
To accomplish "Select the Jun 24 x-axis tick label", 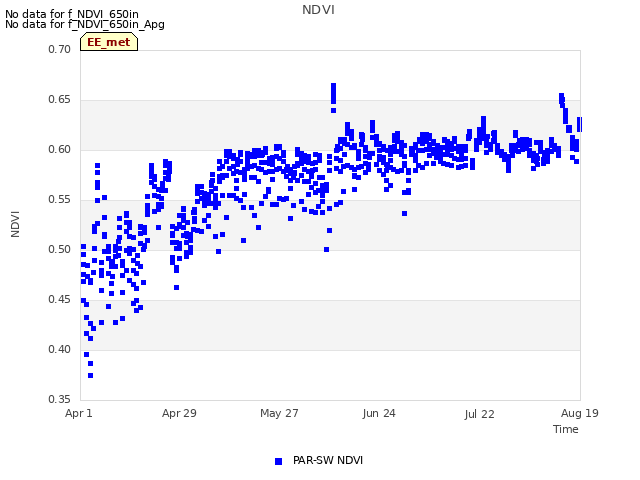I will (x=379, y=413).
